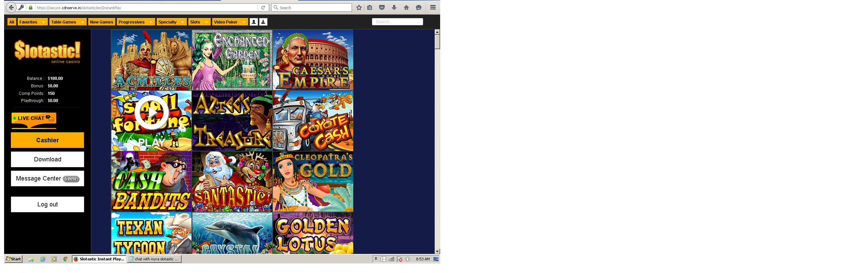Open Message Center with 5 new messages
The width and height of the screenshot is (868, 273).
click(x=47, y=178)
